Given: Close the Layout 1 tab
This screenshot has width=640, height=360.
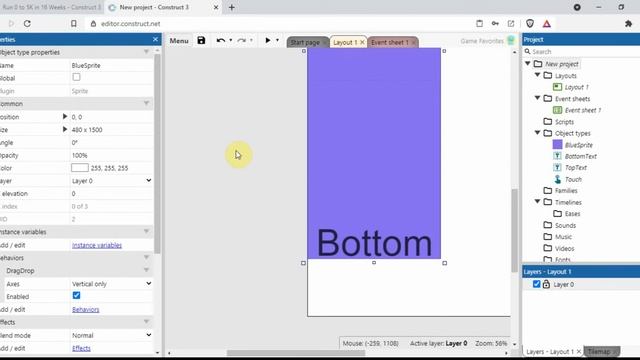Looking at the screenshot, I should pyautogui.click(x=362, y=42).
